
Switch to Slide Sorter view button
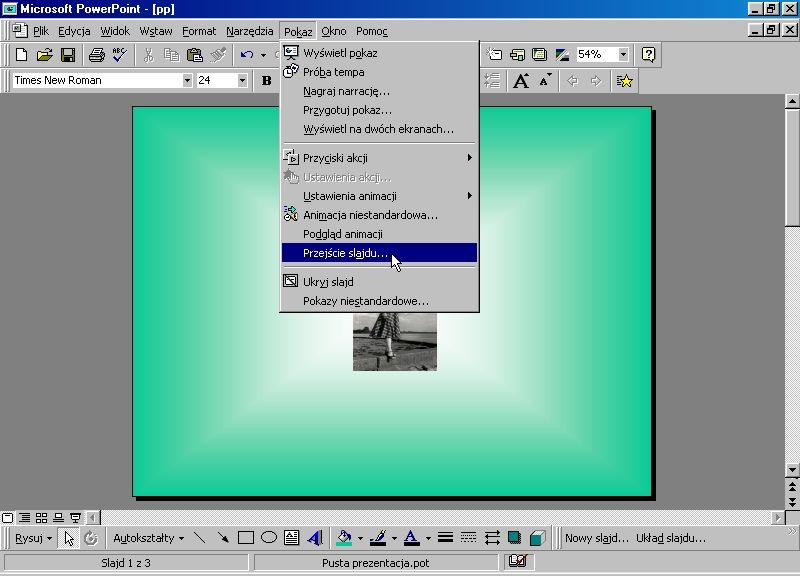coord(41,518)
